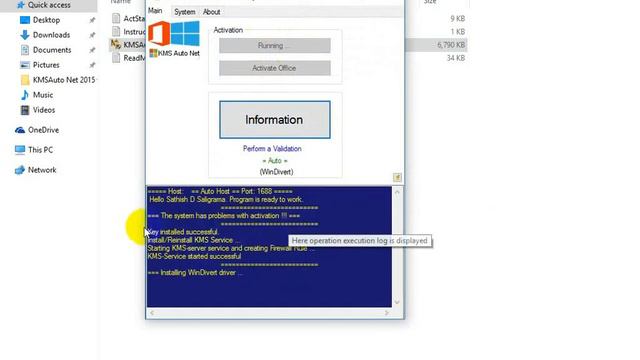Click the small icon beside KMS Auto Net label
Screen dimensions: 640x360
[153, 53]
